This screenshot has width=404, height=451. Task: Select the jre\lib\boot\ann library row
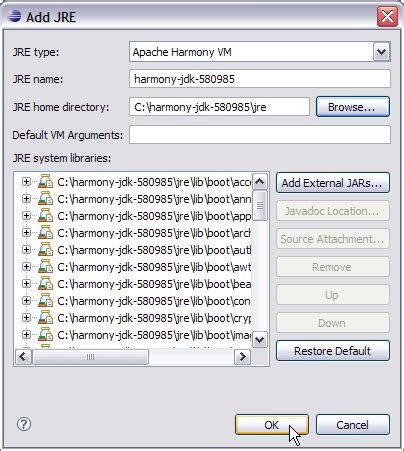tap(154, 199)
